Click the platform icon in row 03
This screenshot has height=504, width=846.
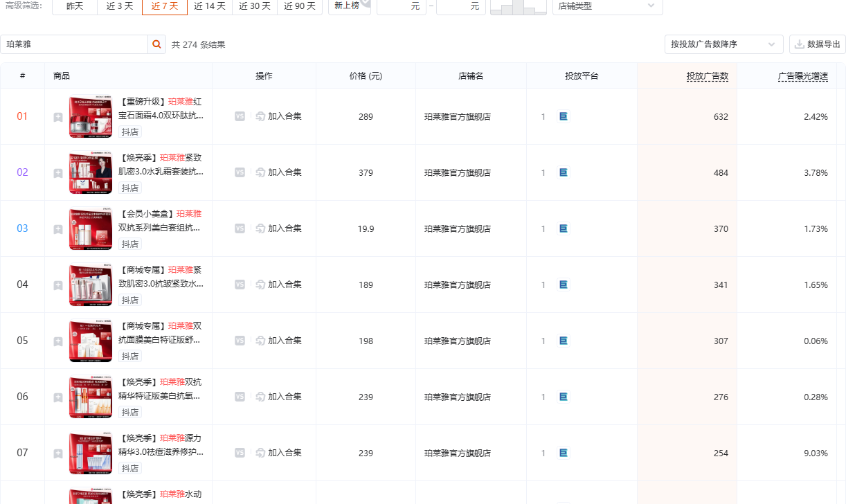pos(564,228)
